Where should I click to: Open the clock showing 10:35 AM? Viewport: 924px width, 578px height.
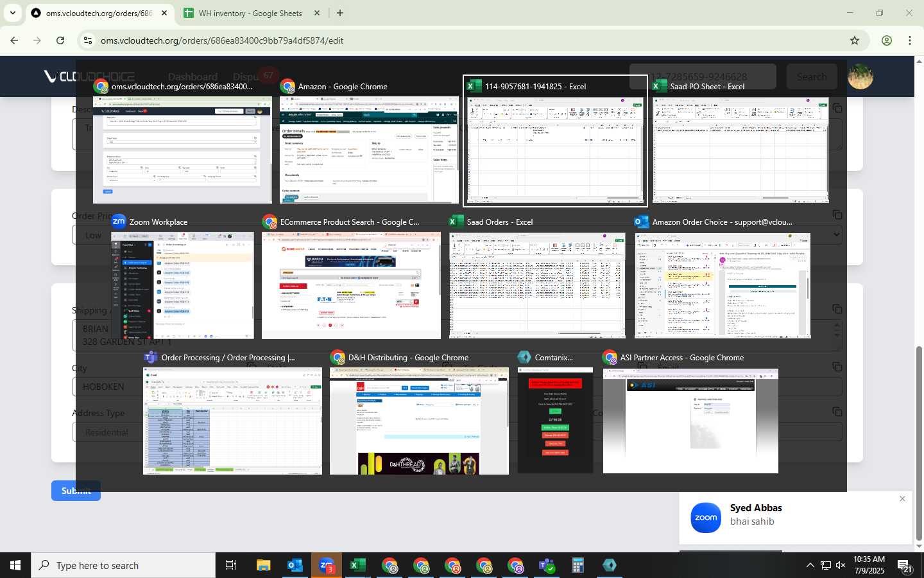tap(869, 565)
